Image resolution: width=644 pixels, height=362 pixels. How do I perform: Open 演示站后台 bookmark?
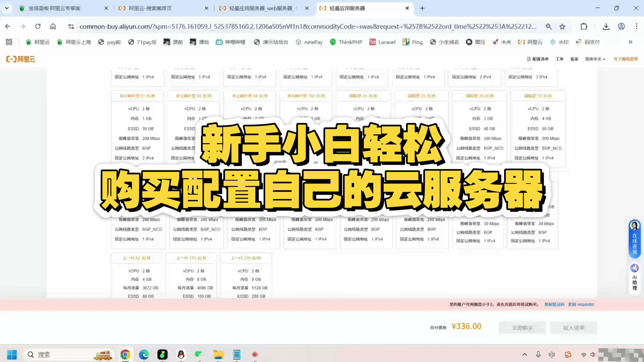pyautogui.click(x=271, y=42)
